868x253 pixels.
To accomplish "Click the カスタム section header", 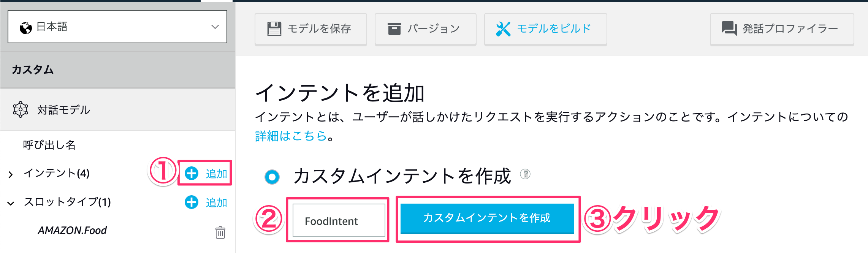I will coord(117,70).
